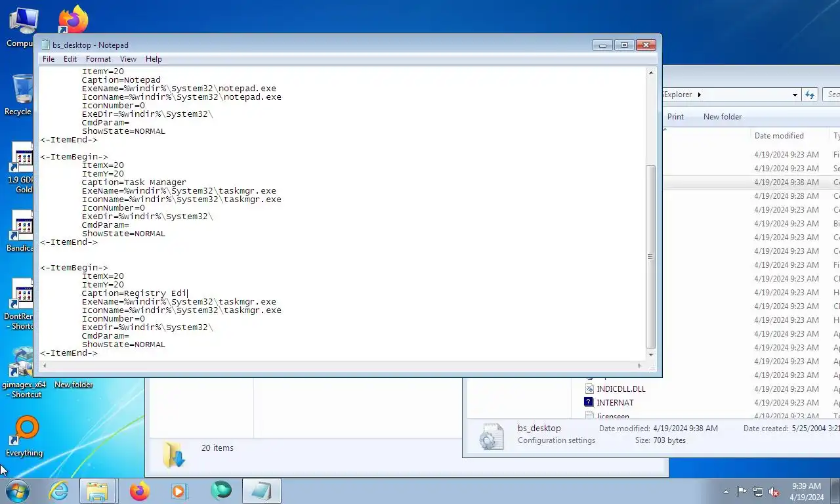
Task: Click the Explorer search box
Action: [x=831, y=94]
